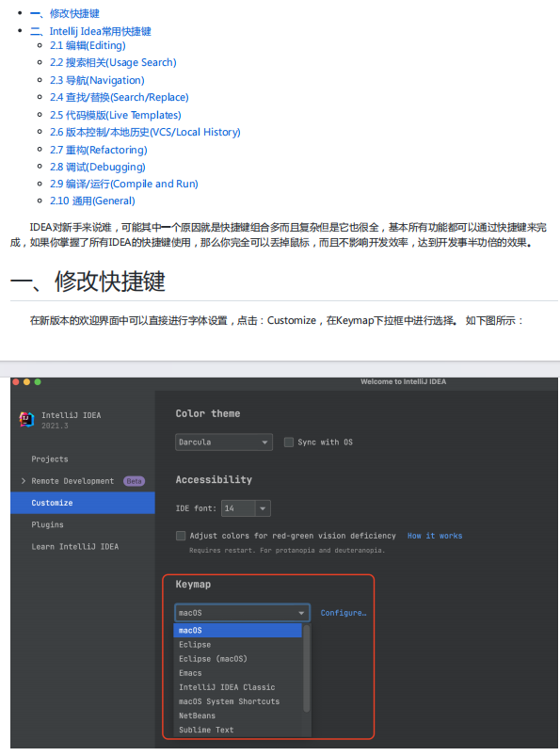This screenshot has height=756, width=560.
Task: Open the Darcula color theme dropdown
Action: 224,442
